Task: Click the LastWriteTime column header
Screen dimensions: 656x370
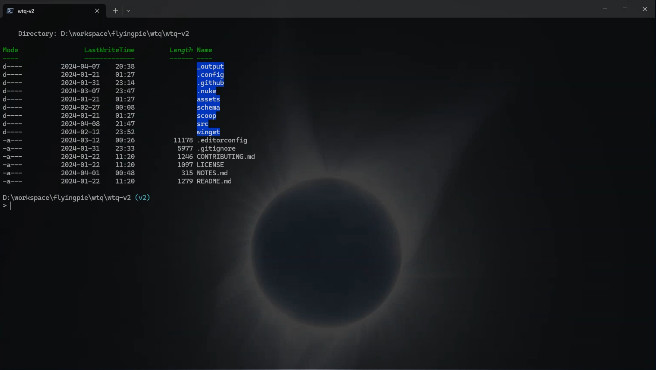Action: [x=109, y=50]
